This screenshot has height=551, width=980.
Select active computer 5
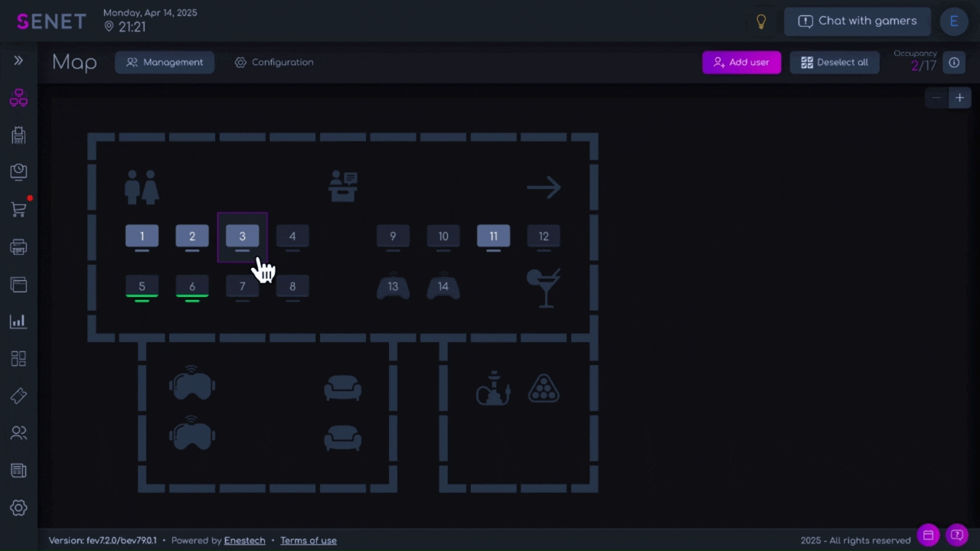click(142, 287)
